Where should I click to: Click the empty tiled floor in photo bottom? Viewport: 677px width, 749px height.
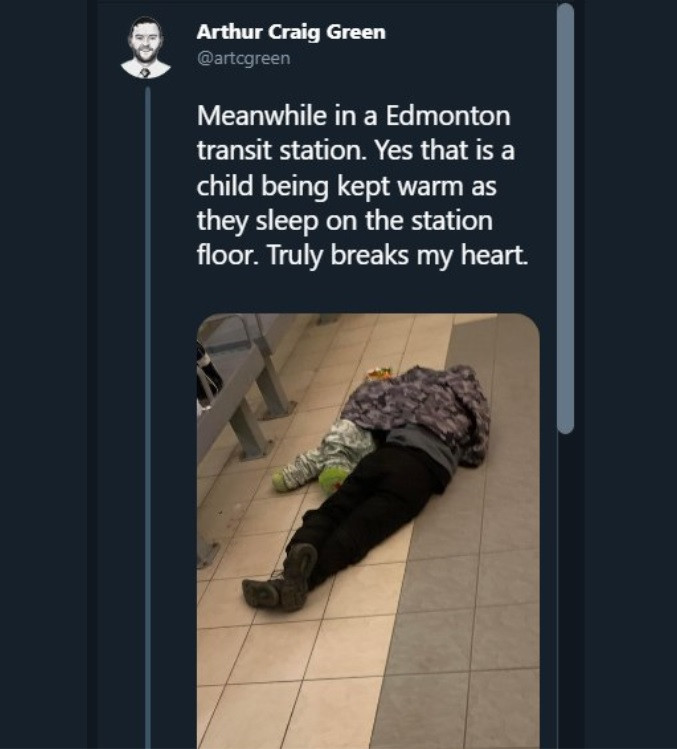tap(368, 683)
